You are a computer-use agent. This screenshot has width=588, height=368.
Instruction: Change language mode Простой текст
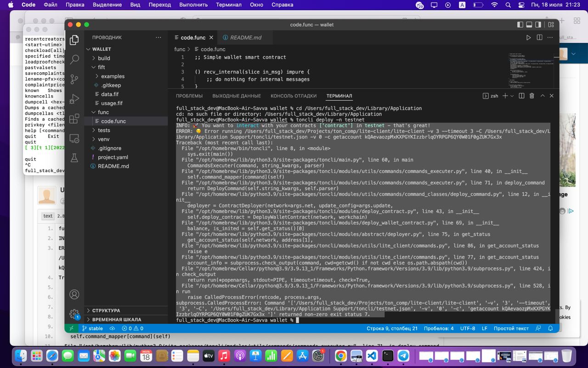click(x=511, y=328)
